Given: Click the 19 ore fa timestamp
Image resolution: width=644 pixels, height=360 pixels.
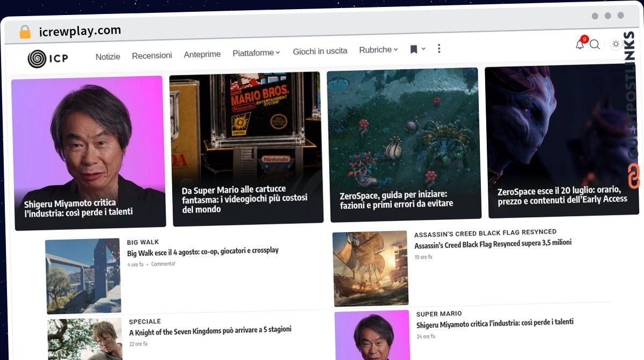Looking at the screenshot, I should pos(423,257).
